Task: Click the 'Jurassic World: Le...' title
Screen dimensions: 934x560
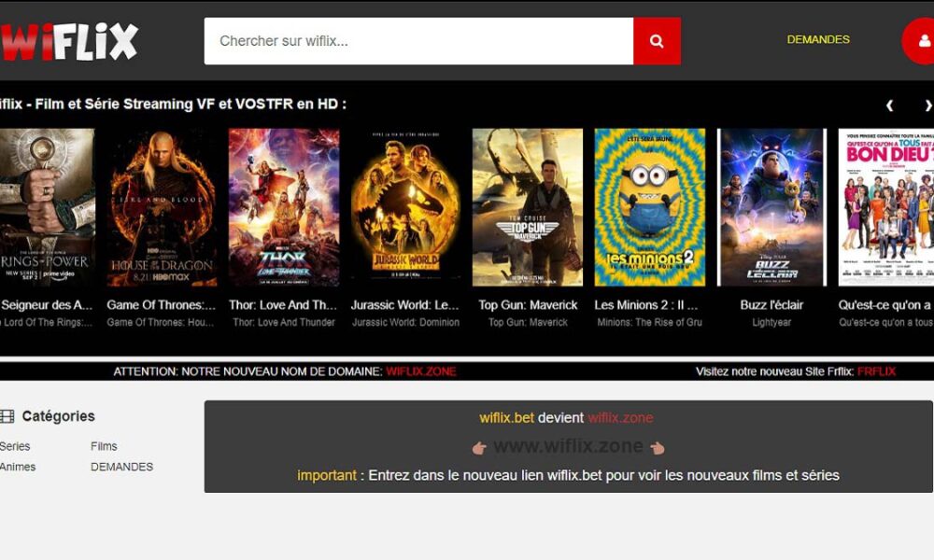Action: point(405,304)
